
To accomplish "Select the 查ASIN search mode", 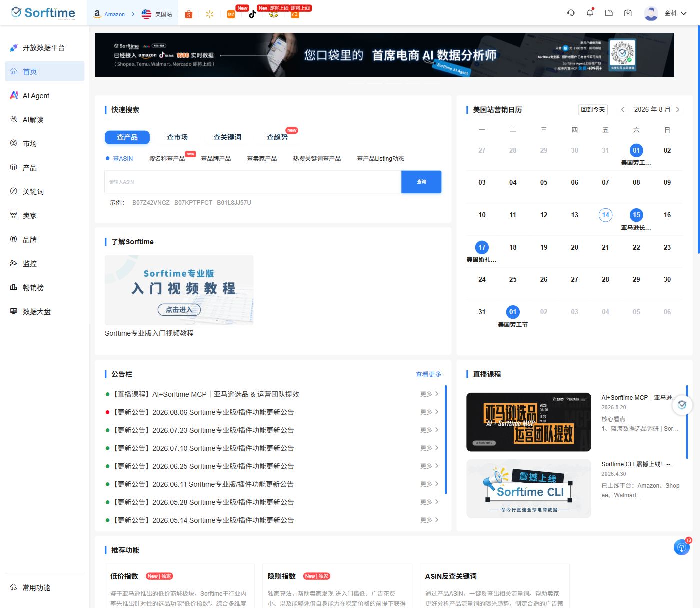I will click(119, 158).
